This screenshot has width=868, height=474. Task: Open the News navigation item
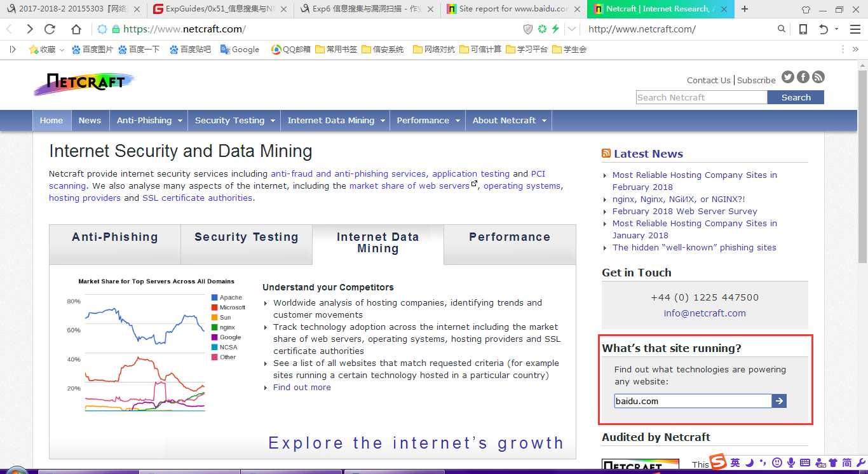(90, 121)
